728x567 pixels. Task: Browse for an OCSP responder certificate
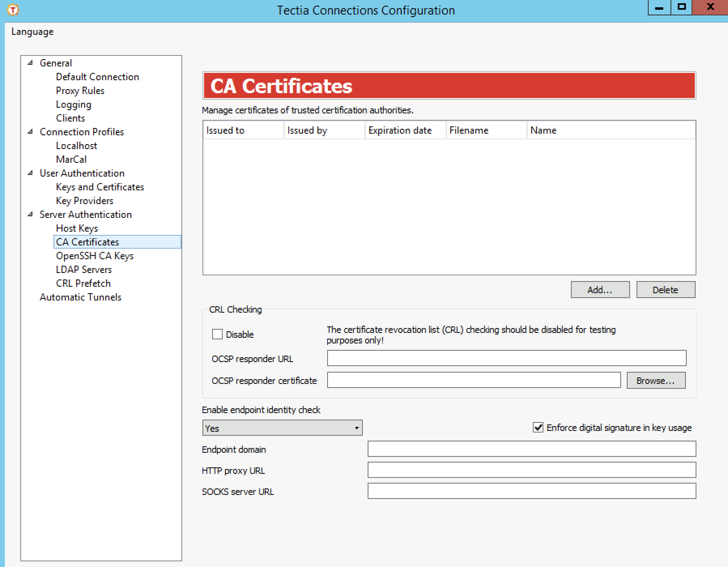(x=656, y=380)
